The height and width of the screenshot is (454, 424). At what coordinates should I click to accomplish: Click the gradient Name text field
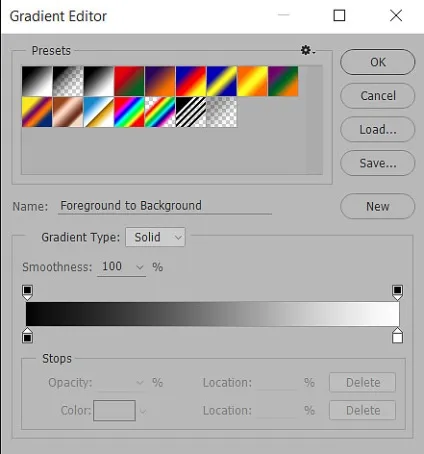tap(165, 206)
